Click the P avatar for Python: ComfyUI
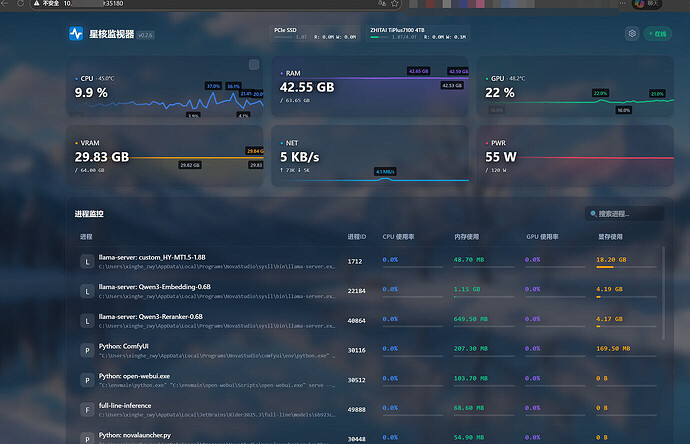The height and width of the screenshot is (444, 690). (x=87, y=351)
